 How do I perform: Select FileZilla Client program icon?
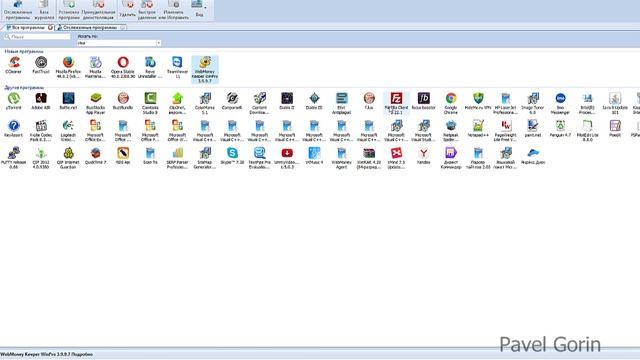[396, 103]
